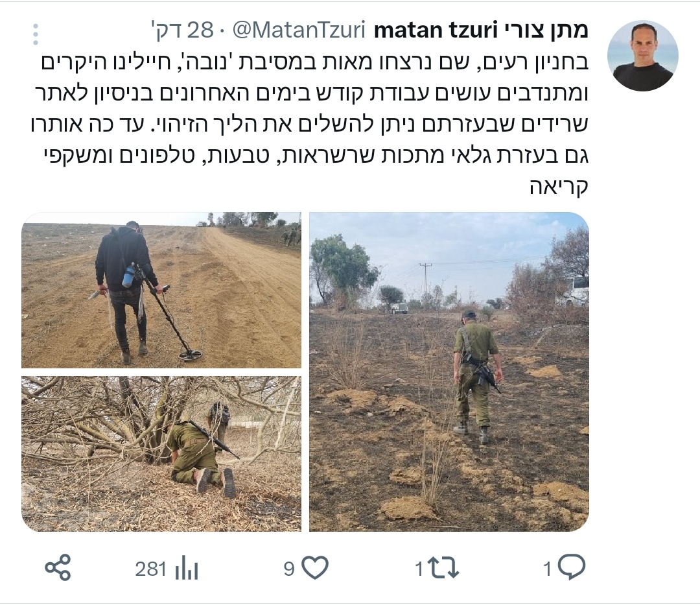Open the reply speech bubble icon
The width and height of the screenshot is (700, 605).
coord(571,567)
